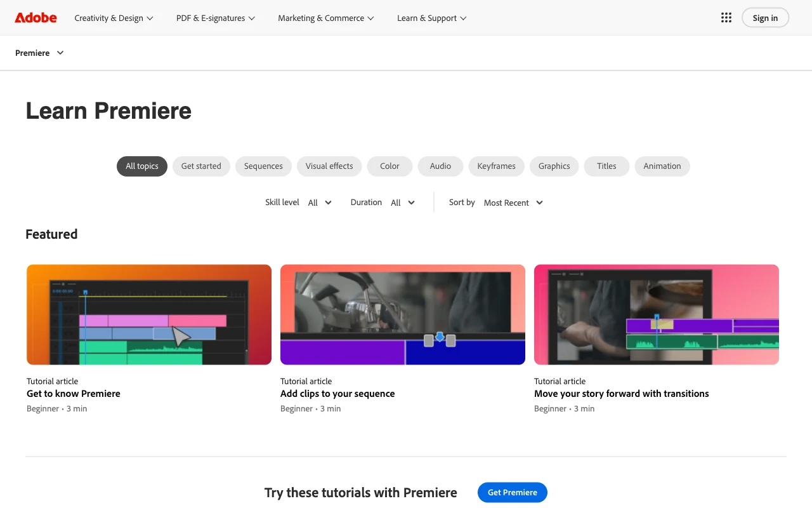Expand the PDF & E-signatures menu
812x508 pixels.
[216, 18]
